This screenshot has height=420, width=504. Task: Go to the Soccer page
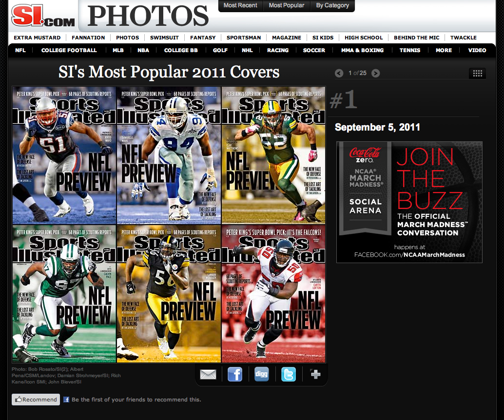(314, 50)
